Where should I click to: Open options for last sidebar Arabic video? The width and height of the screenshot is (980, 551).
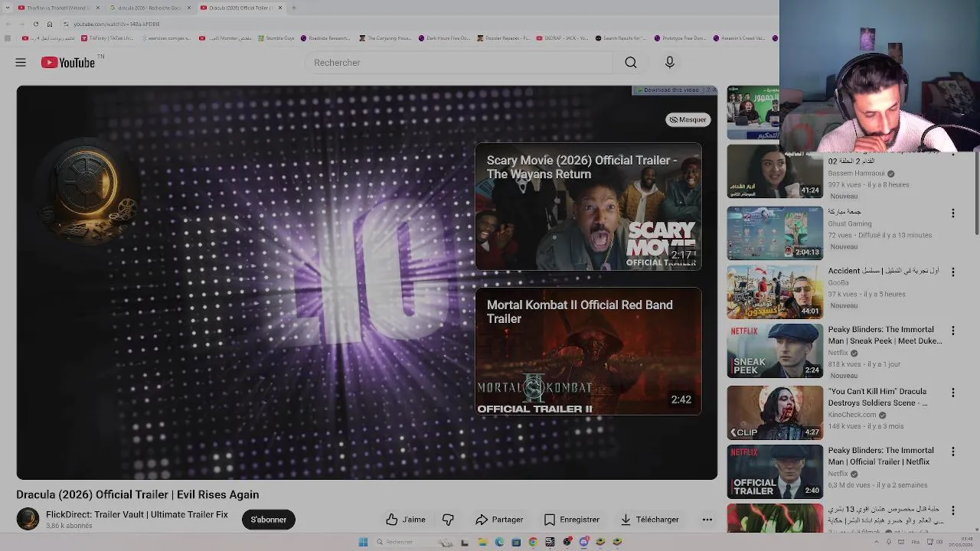(x=953, y=510)
